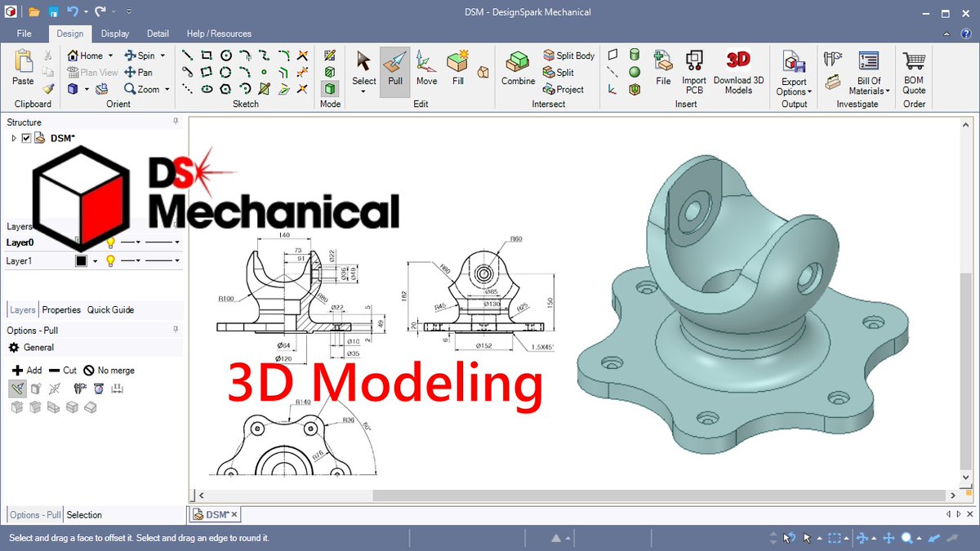This screenshot has width=980, height=551.
Task: Click Layer1 black color swatch
Action: tap(81, 261)
